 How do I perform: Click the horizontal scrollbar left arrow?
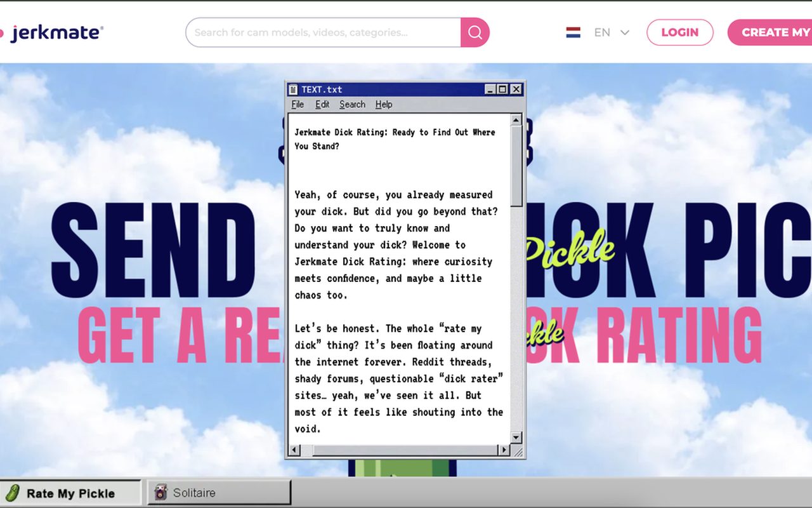click(x=294, y=450)
